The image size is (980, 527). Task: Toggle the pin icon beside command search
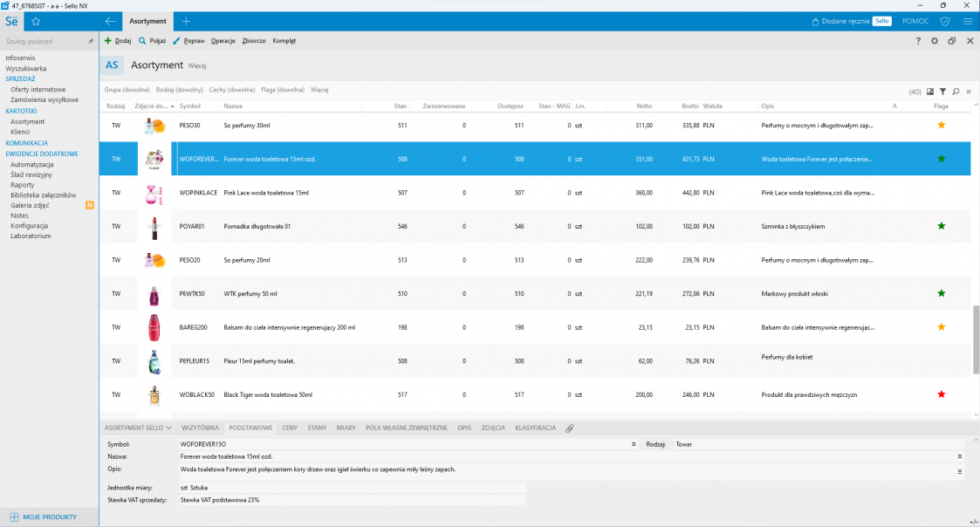point(91,41)
